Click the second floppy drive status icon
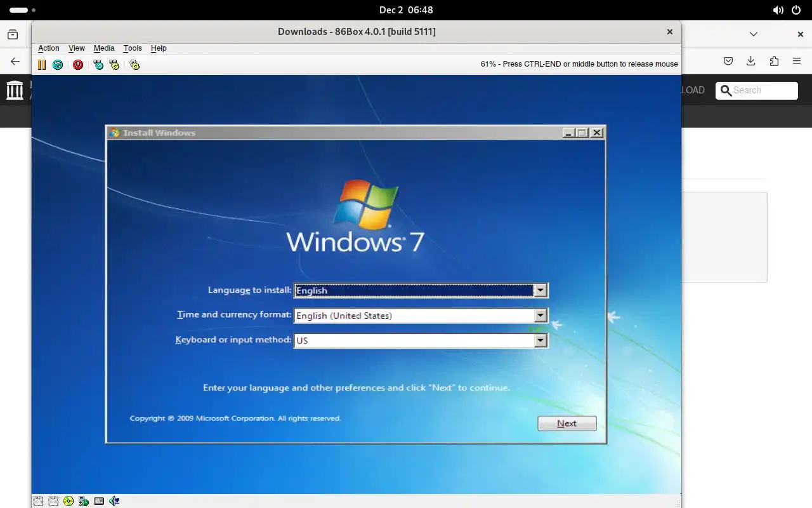This screenshot has height=508, width=812. 53,501
